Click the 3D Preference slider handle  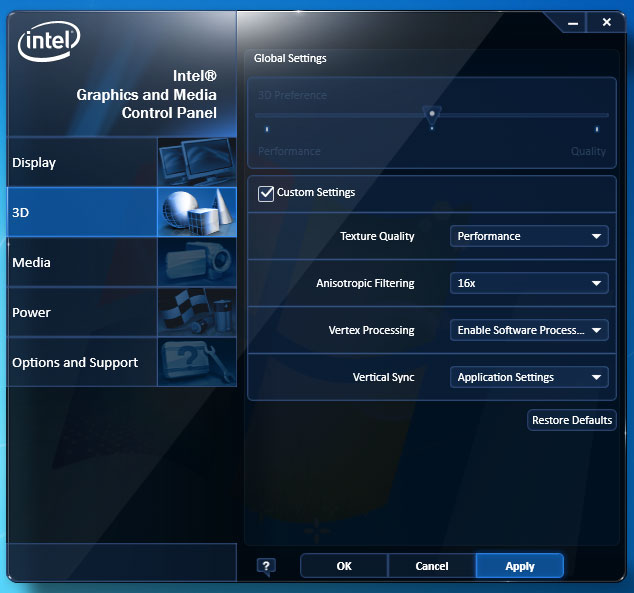coord(432,115)
